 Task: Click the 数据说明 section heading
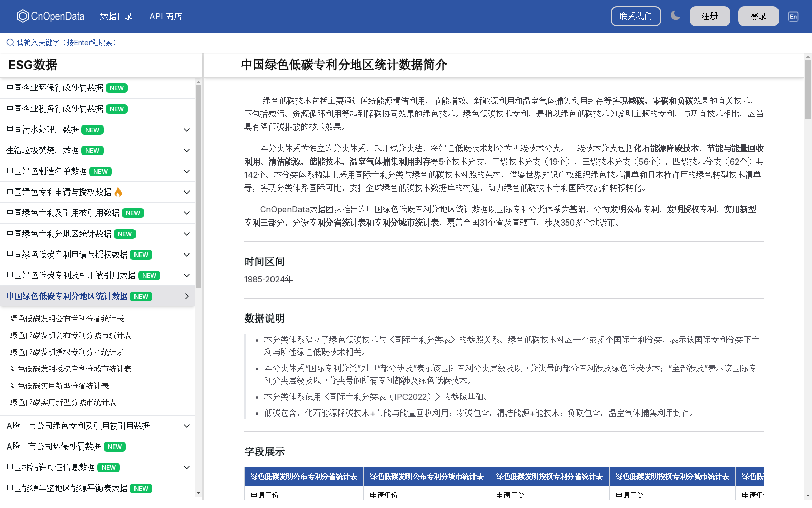pos(264,319)
